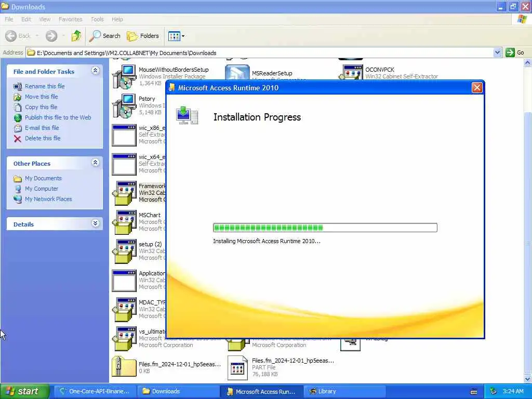Click the Delete red X icon
532x399 pixels.
(18, 138)
